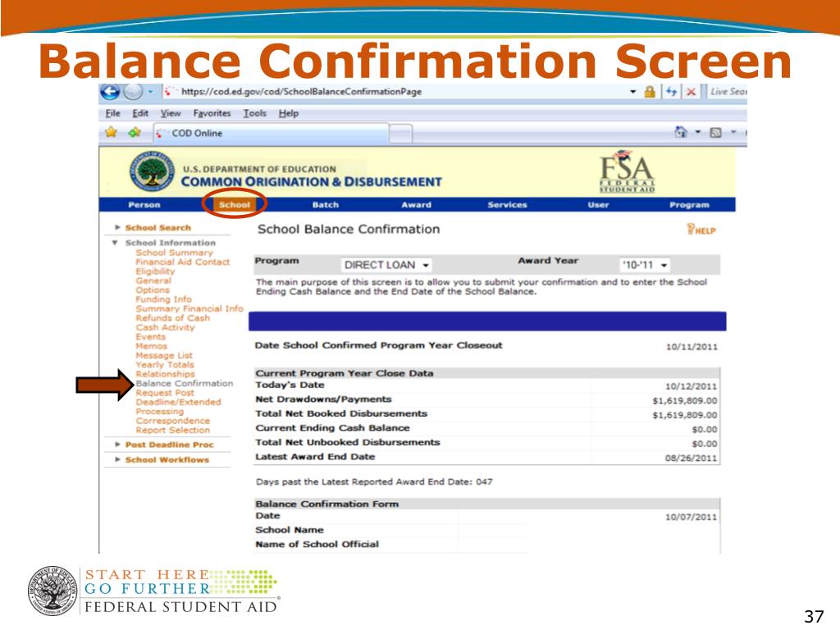Click the Latest Award End Date 08/26/2011
Image resolution: width=840 pixels, height=630 pixels.
click(691, 458)
